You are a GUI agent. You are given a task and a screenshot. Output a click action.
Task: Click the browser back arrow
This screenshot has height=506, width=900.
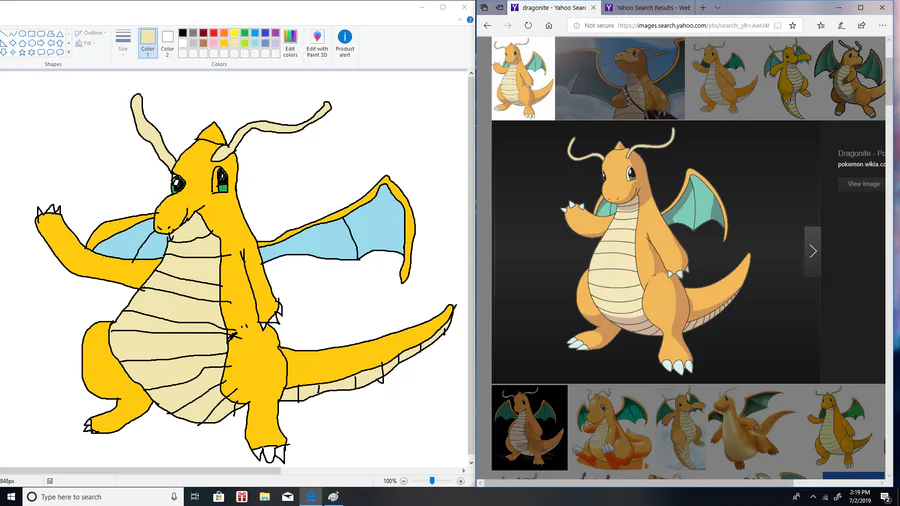click(487, 26)
